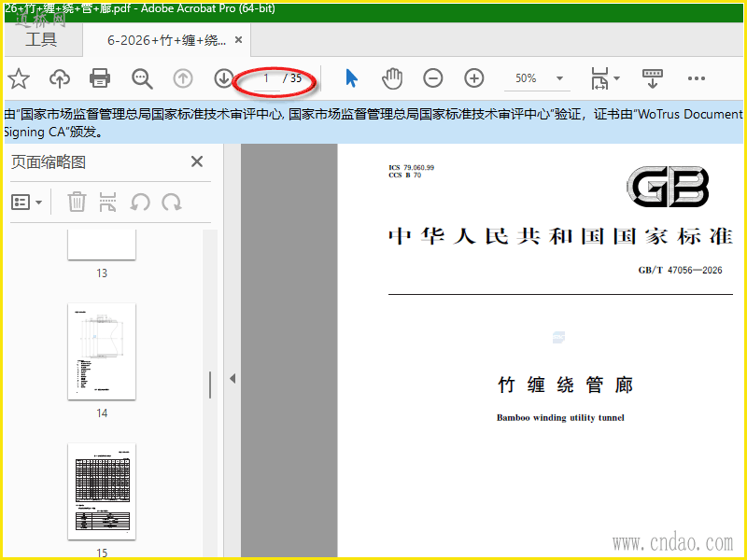
Task: Collapse the navigation pane arrow
Action: coord(233,379)
